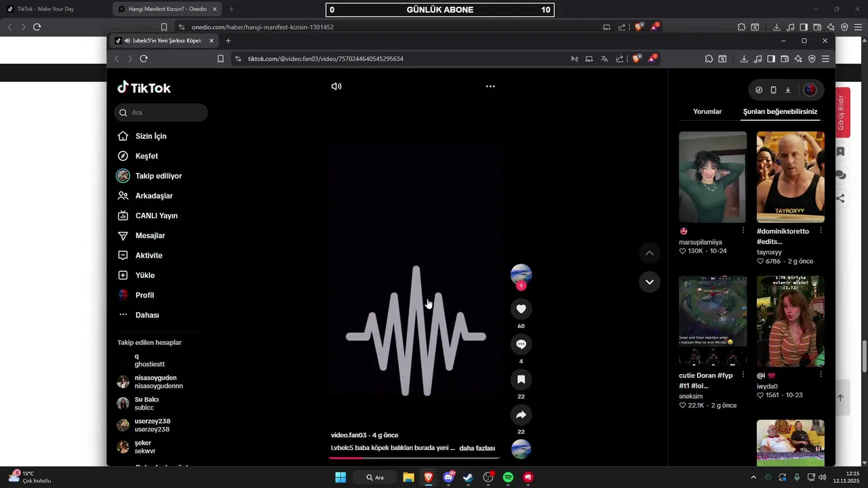The width and height of the screenshot is (868, 488).
Task: Open Brave Shields in the TikTok window
Action: 636,59
